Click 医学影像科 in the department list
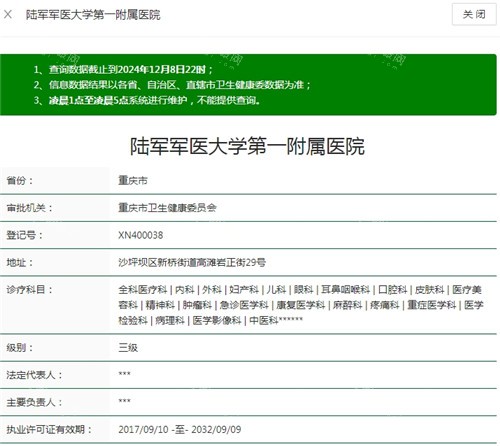Viewport: 500px width, 446px height. point(217,321)
